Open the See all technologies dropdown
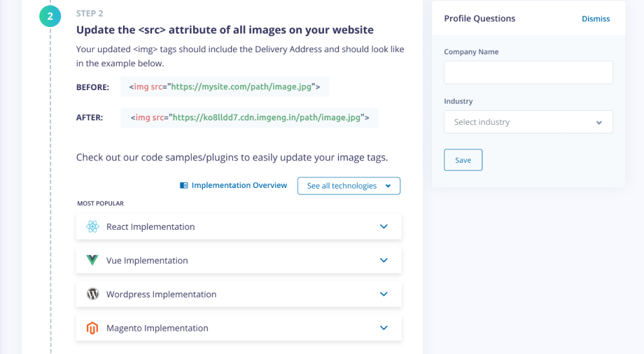The width and height of the screenshot is (644, 354). [348, 185]
